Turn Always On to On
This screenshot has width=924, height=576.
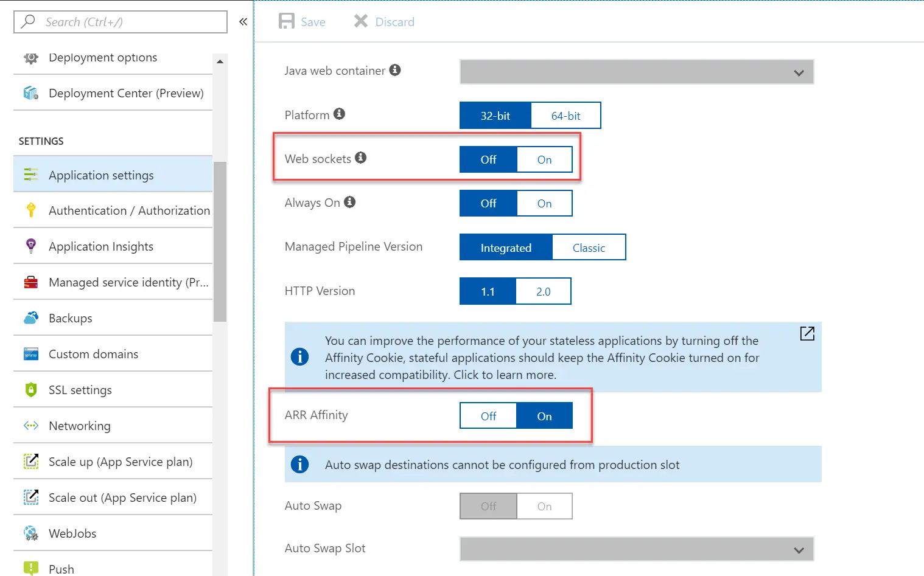[x=544, y=203]
